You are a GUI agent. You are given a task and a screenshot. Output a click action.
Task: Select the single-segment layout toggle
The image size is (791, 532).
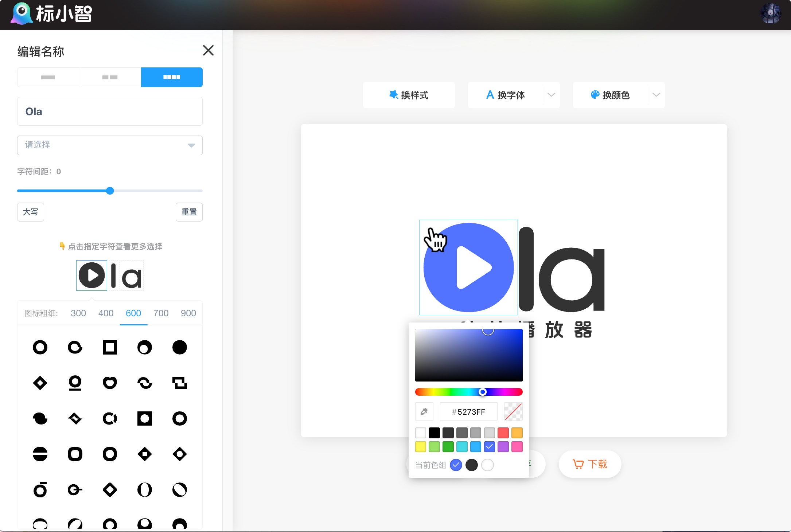pos(48,77)
